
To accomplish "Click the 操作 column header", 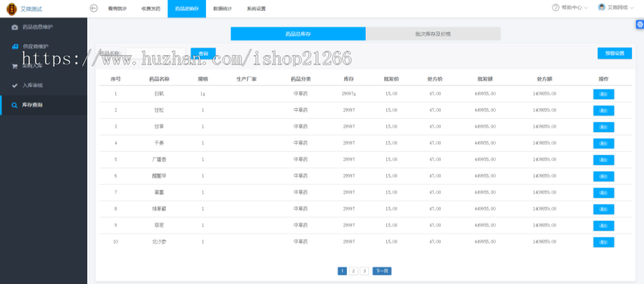I will click(603, 79).
